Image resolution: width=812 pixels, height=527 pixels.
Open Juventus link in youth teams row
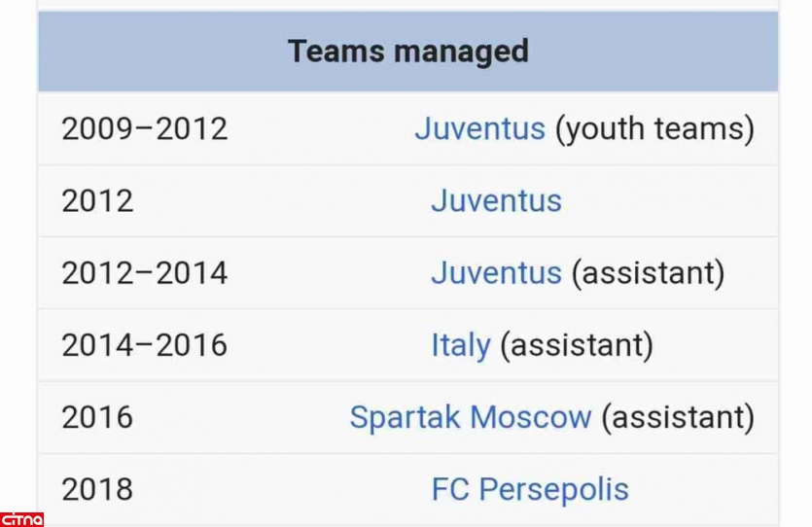(x=479, y=128)
